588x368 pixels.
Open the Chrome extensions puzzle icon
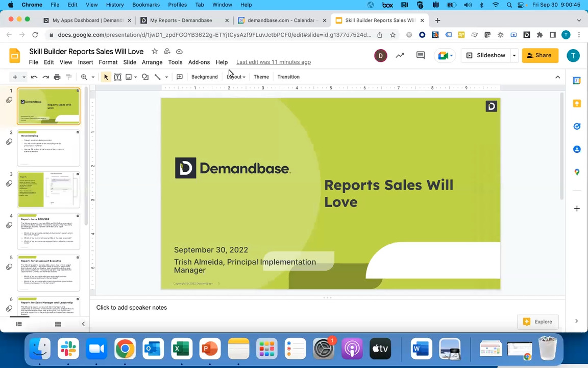[x=540, y=35]
